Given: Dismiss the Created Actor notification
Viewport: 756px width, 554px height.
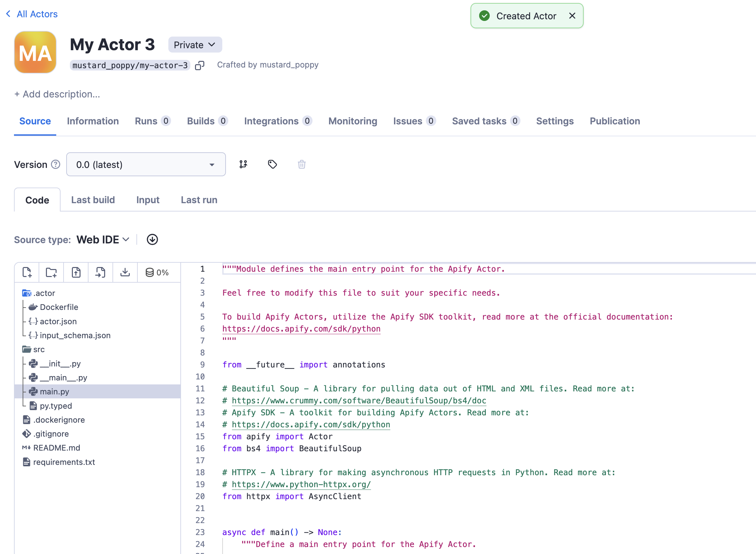Looking at the screenshot, I should pos(572,16).
